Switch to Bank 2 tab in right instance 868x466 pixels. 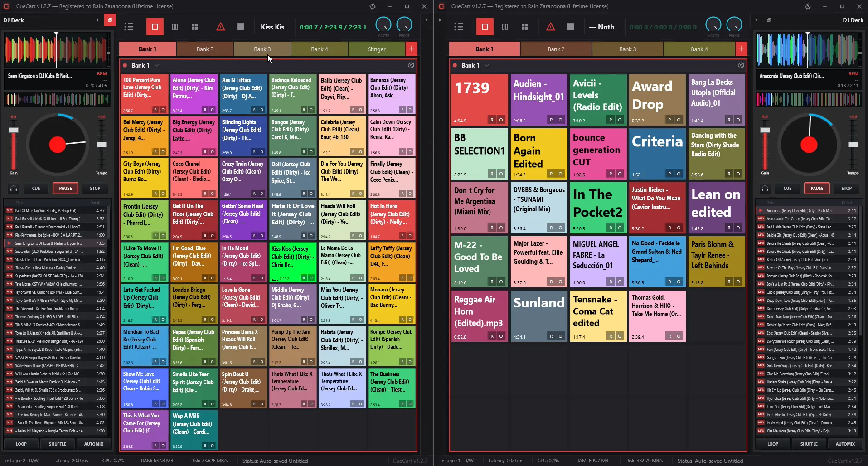click(x=556, y=49)
